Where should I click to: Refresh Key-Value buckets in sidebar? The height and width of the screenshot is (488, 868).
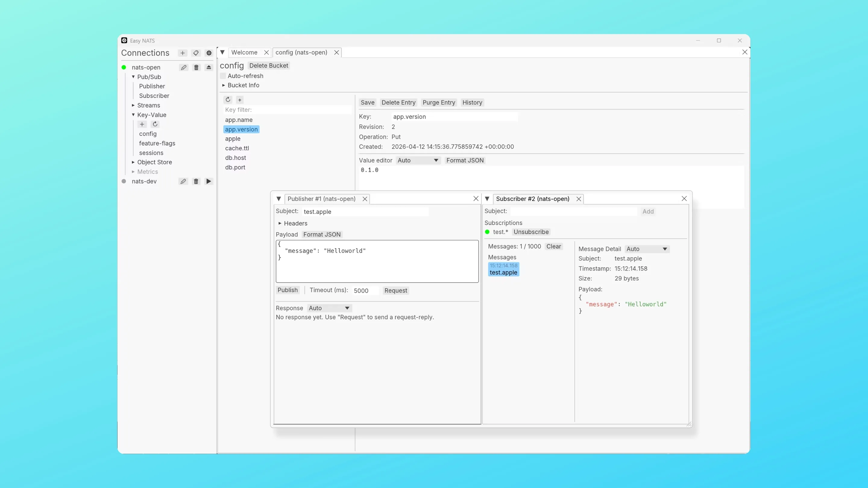[x=155, y=124]
